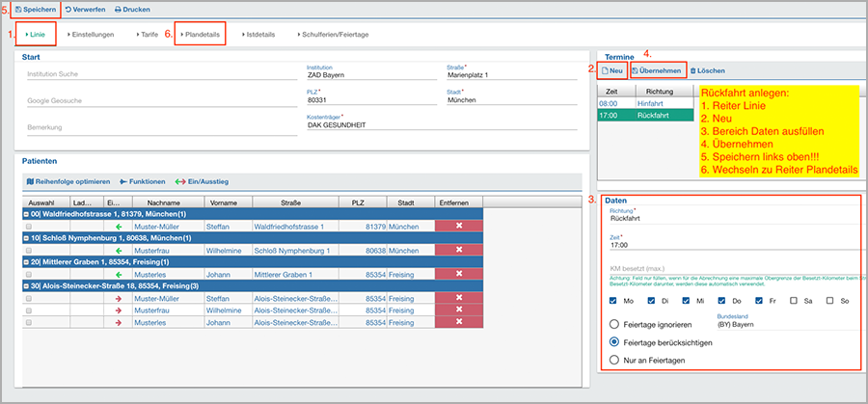Open Kostenträger field DAK GESUNDHEIT

coord(441,125)
